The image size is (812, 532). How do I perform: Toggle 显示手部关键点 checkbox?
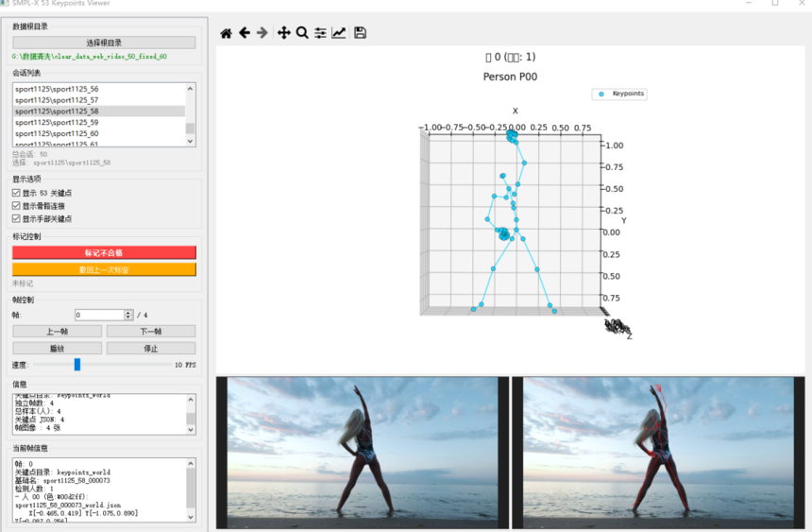point(16,219)
